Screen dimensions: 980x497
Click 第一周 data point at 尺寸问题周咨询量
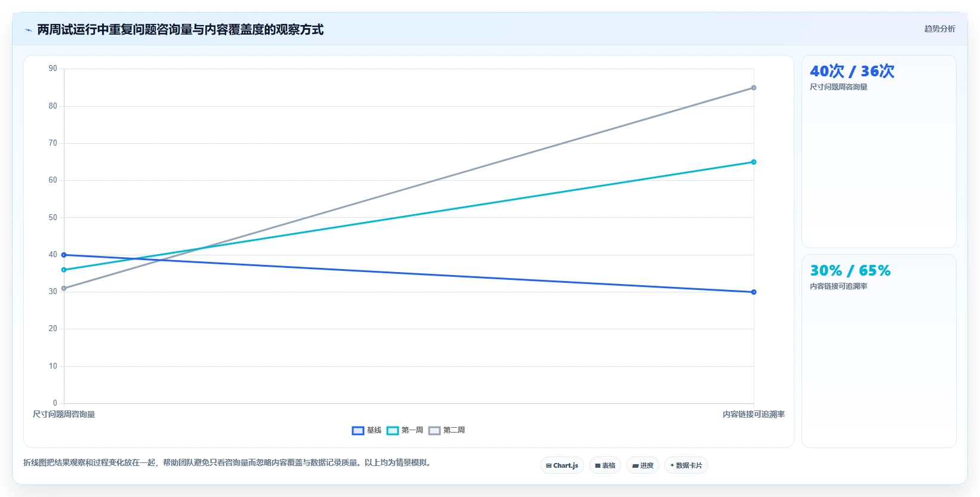click(64, 270)
